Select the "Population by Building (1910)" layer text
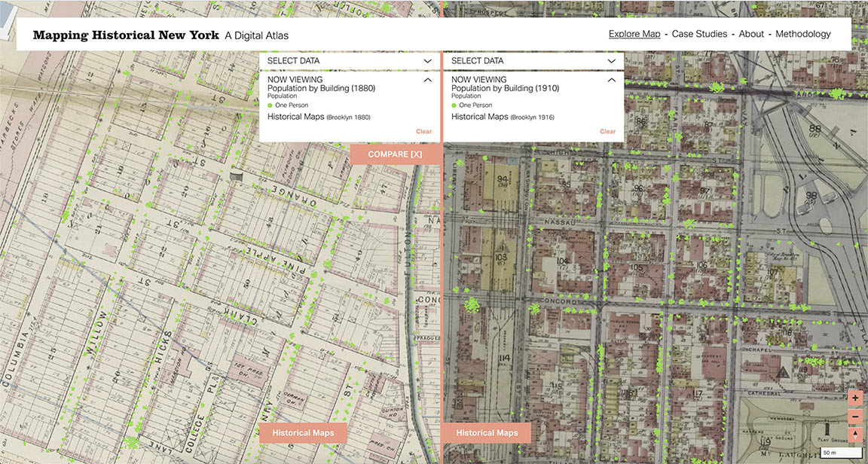The width and height of the screenshot is (868, 464). coord(506,88)
